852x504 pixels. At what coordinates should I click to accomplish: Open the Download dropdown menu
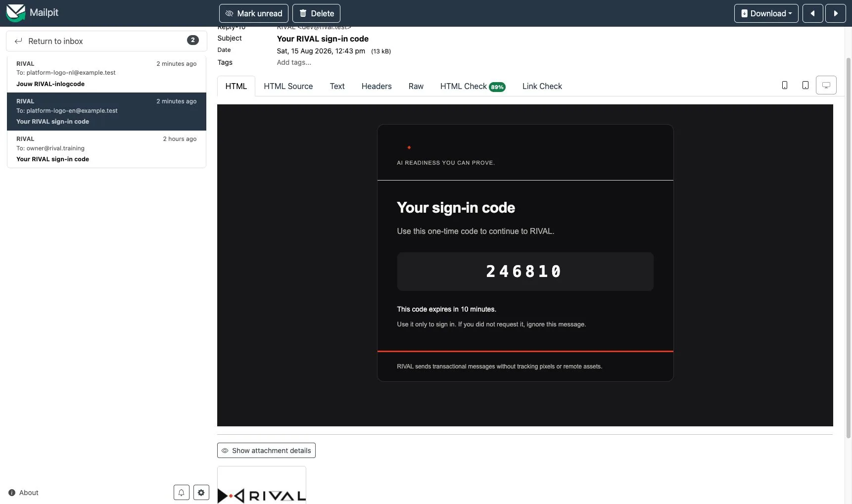[x=766, y=13]
